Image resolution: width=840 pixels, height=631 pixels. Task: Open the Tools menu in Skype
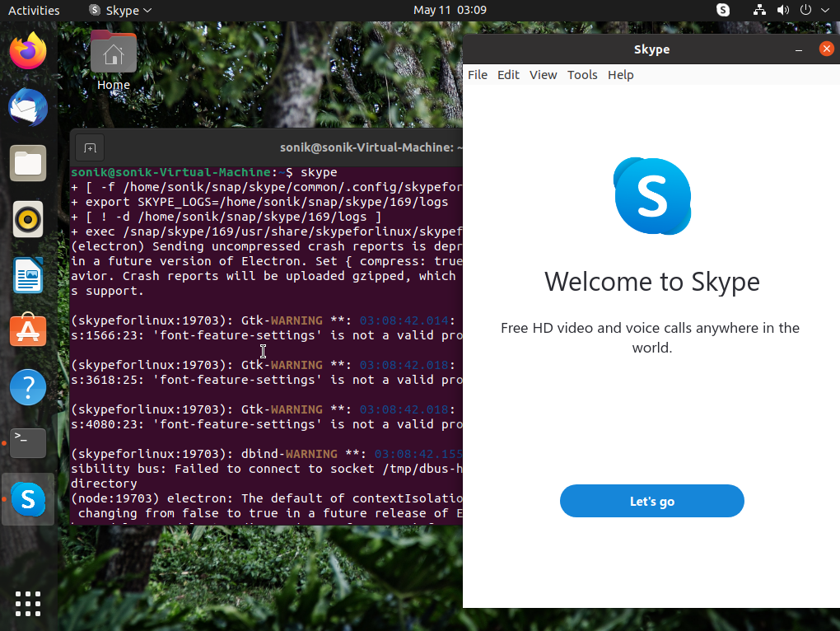coord(582,75)
